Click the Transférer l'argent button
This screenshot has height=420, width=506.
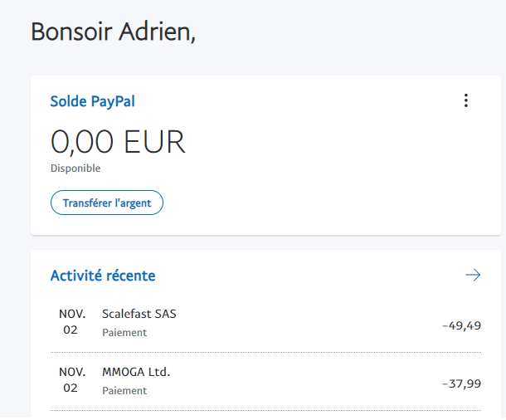[x=107, y=203]
